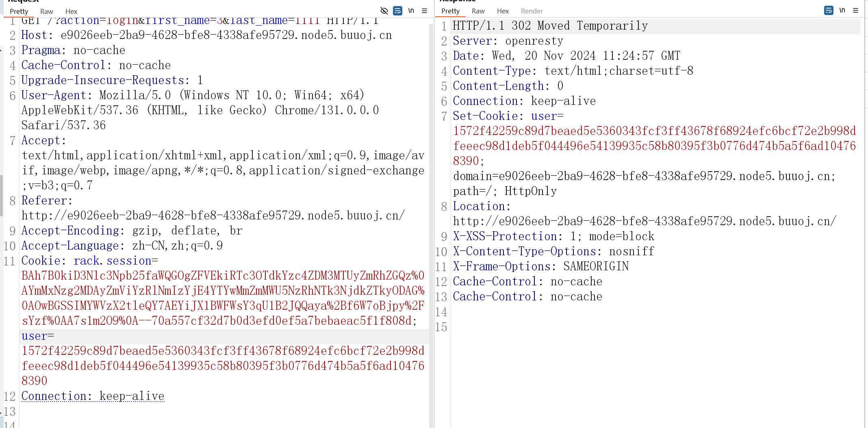Click the Date response header line
Screen dimensions: 868x428
566,56
